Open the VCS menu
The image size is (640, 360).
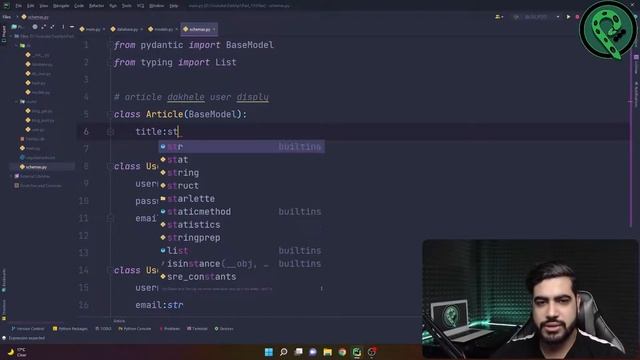(x=141, y=6)
